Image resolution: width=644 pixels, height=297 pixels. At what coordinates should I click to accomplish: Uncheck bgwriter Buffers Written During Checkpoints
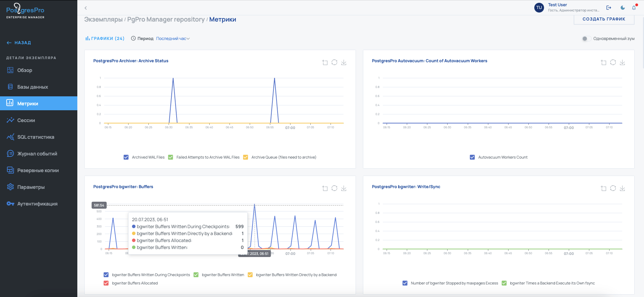click(106, 275)
